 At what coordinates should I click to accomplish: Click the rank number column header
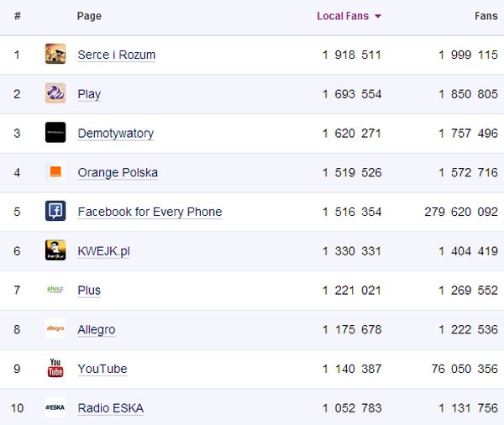point(18,16)
